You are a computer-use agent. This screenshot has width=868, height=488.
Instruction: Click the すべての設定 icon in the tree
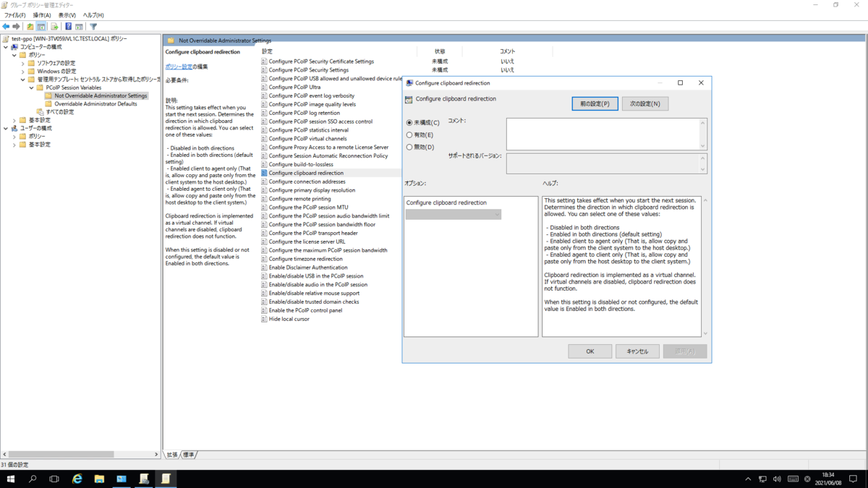[x=41, y=112]
